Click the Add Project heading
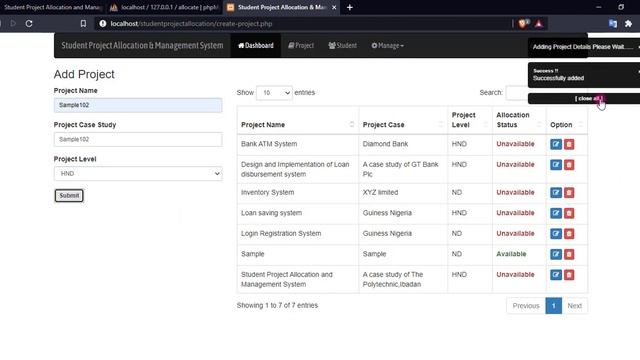This screenshot has height=360, width=640. point(84,74)
